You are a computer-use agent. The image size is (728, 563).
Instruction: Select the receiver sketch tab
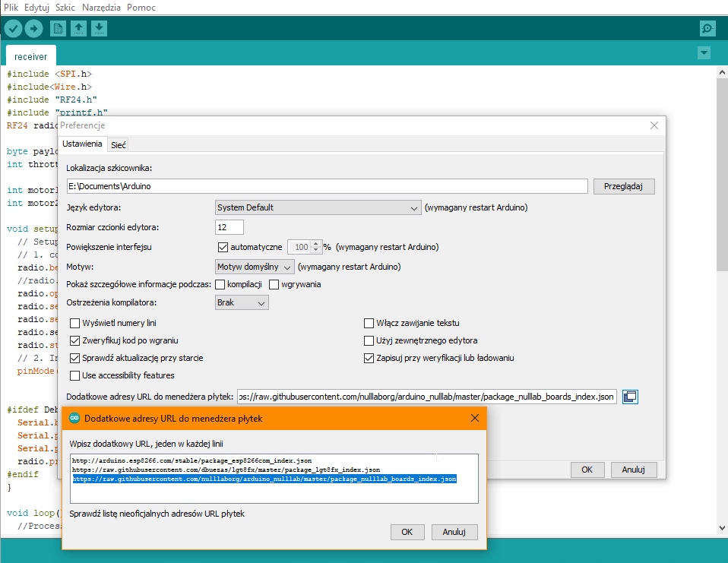(x=30, y=56)
